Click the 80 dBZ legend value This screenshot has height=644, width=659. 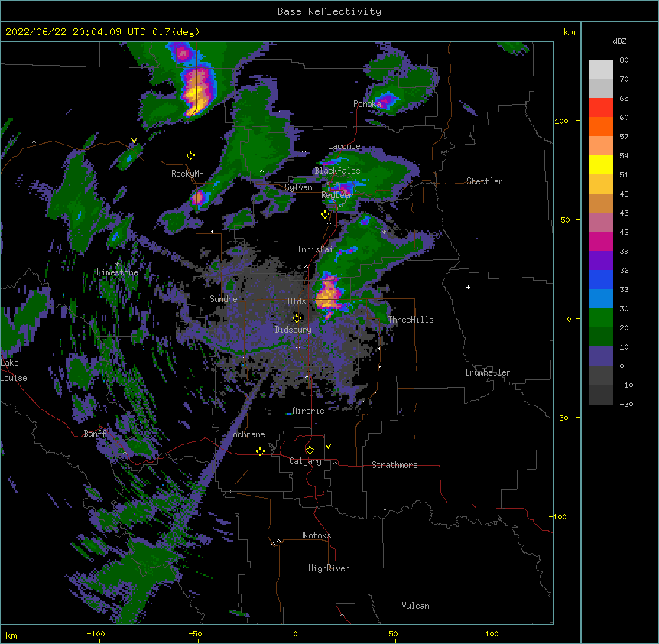(624, 60)
